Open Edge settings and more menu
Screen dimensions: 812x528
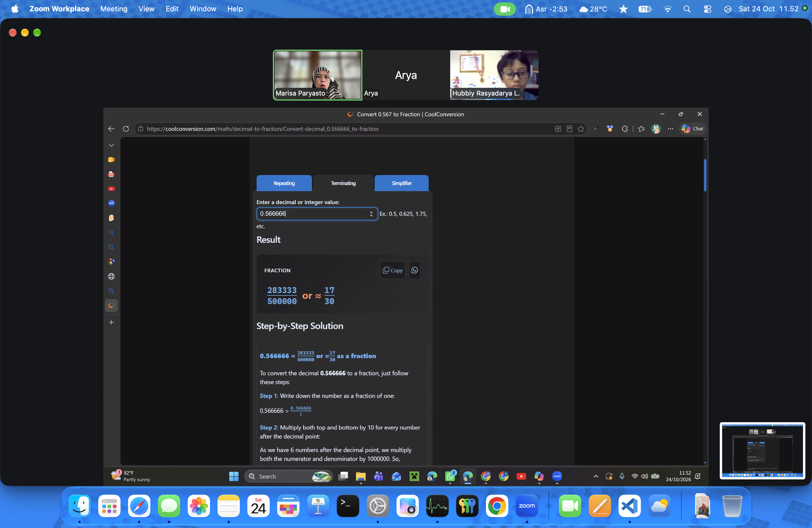pos(670,129)
